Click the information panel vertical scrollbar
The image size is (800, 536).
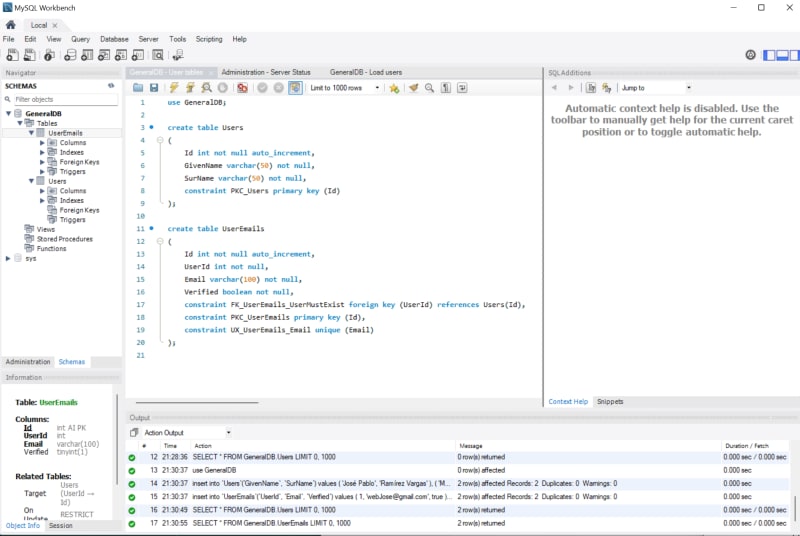point(117,440)
